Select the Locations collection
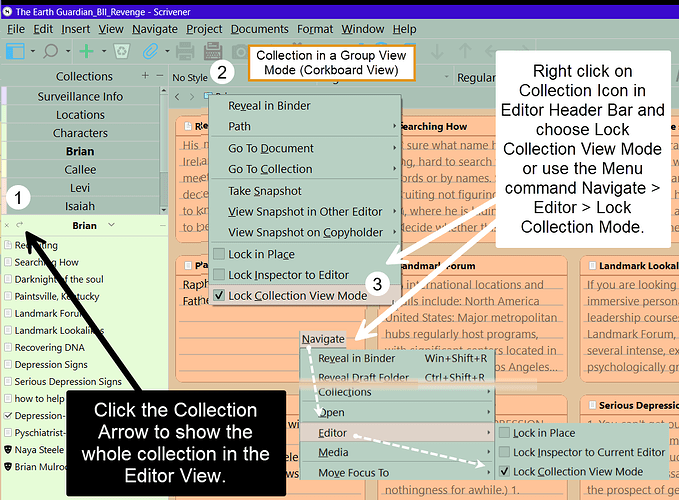The image size is (679, 500). point(80,115)
